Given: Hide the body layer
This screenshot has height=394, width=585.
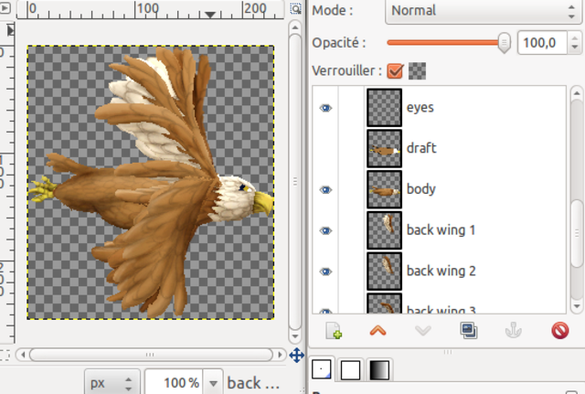Looking at the screenshot, I should (x=326, y=190).
